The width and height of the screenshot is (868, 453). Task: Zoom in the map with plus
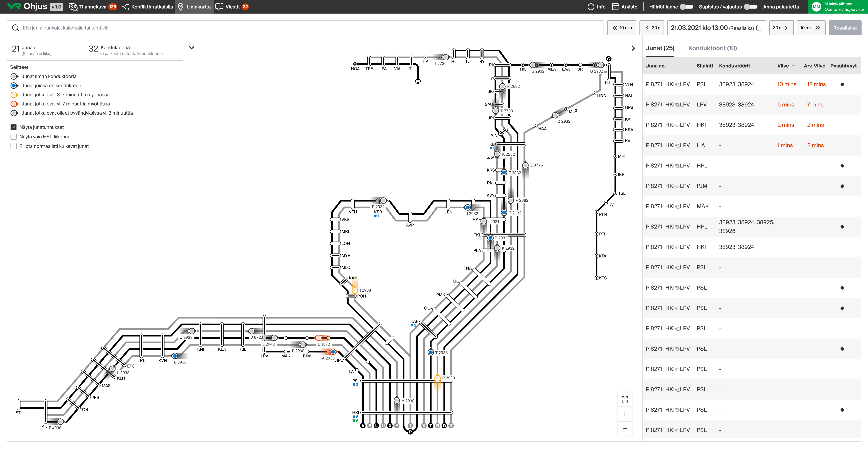[x=625, y=414]
